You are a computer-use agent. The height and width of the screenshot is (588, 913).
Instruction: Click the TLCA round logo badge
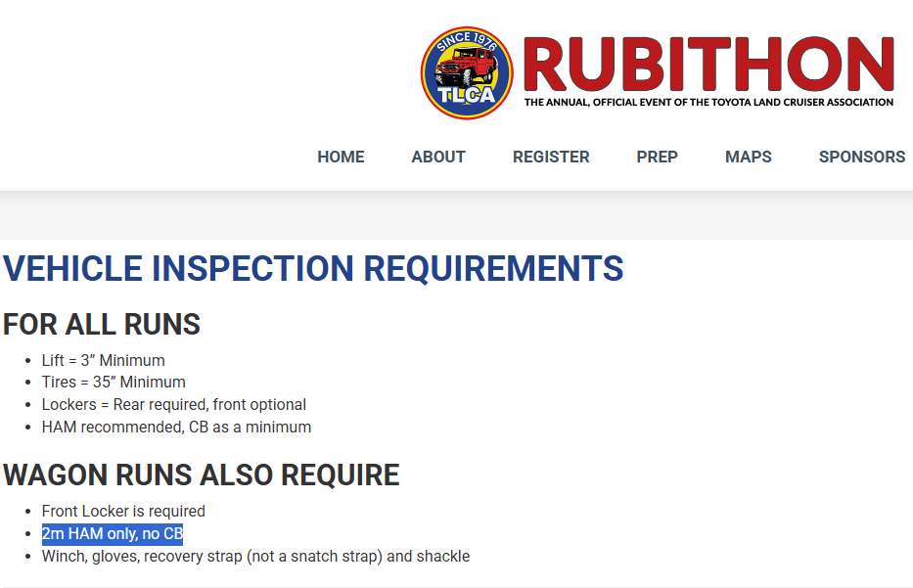coord(467,72)
